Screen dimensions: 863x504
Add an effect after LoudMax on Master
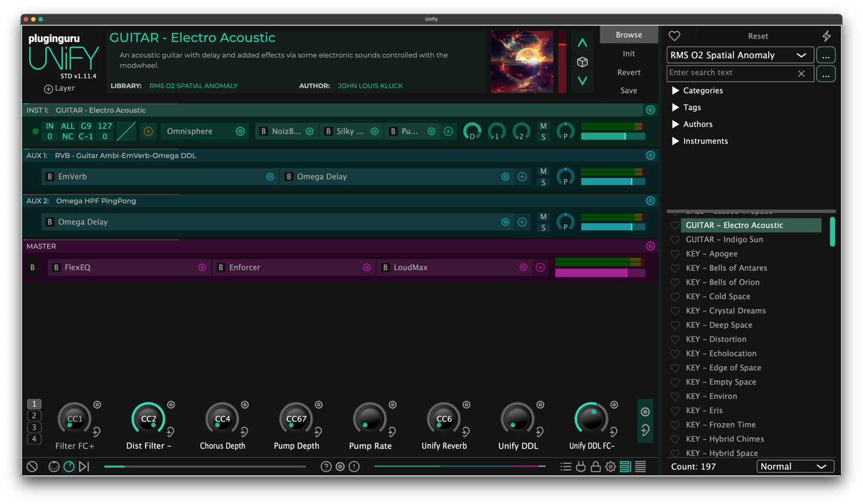coord(540,268)
